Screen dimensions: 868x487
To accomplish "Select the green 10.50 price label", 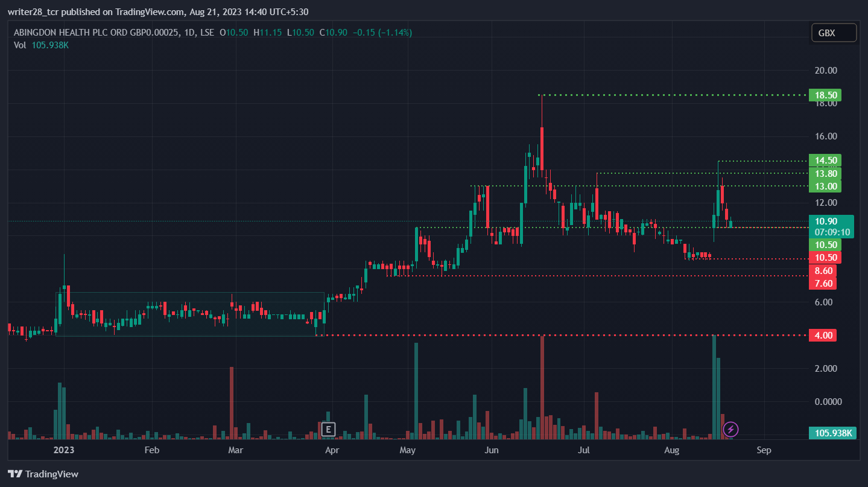I will pyautogui.click(x=825, y=244).
